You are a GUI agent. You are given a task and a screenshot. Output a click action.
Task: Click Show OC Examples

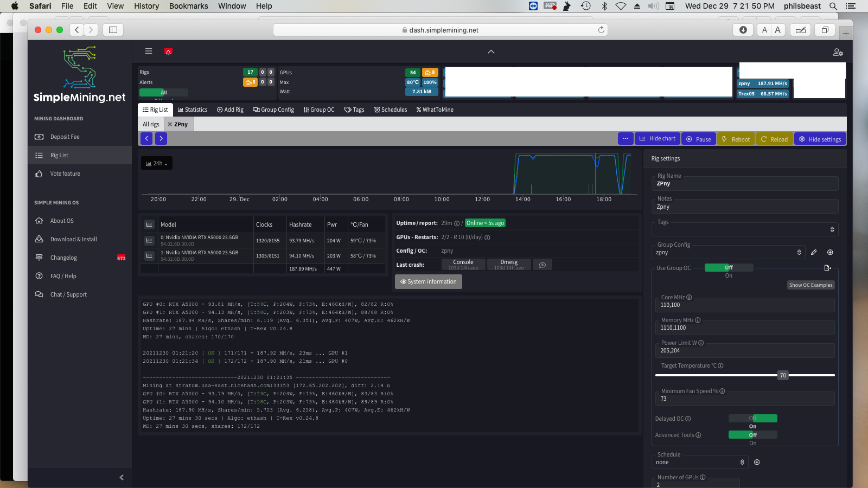coord(810,285)
